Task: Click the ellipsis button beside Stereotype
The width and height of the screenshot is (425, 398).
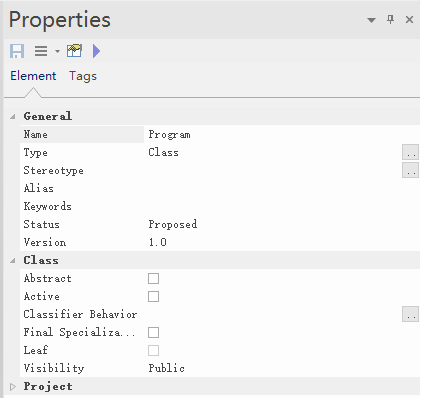Action: pos(410,170)
